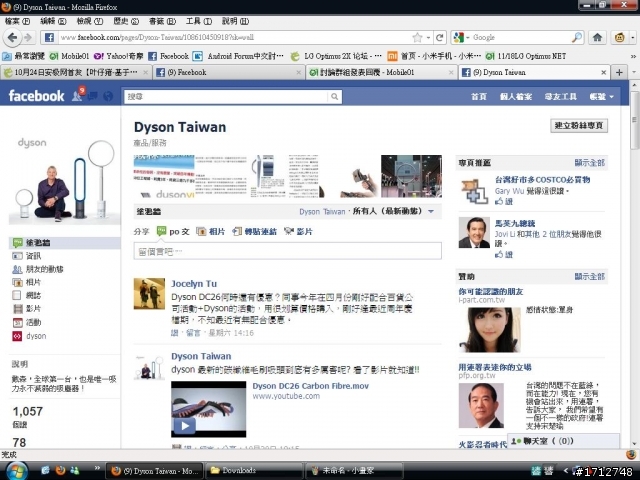640x480 pixels.
Task: Open Firefox quick launch icon in taskbar
Action: point(60,470)
